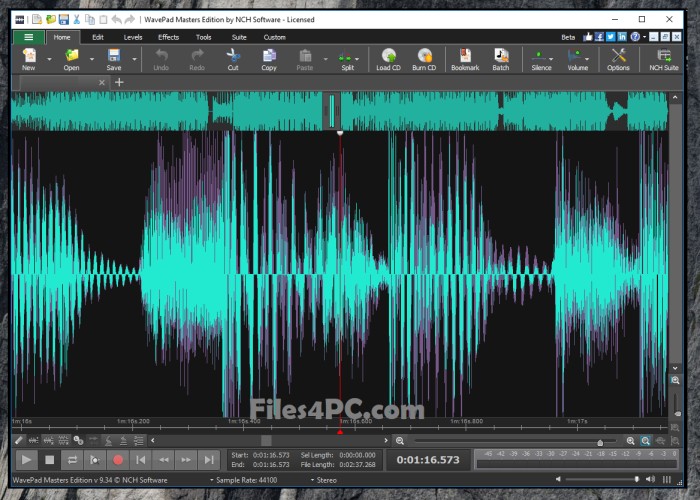Viewport: 700px width, 500px height.
Task: Toggle the scrub play button with dot
Action: pos(95,460)
